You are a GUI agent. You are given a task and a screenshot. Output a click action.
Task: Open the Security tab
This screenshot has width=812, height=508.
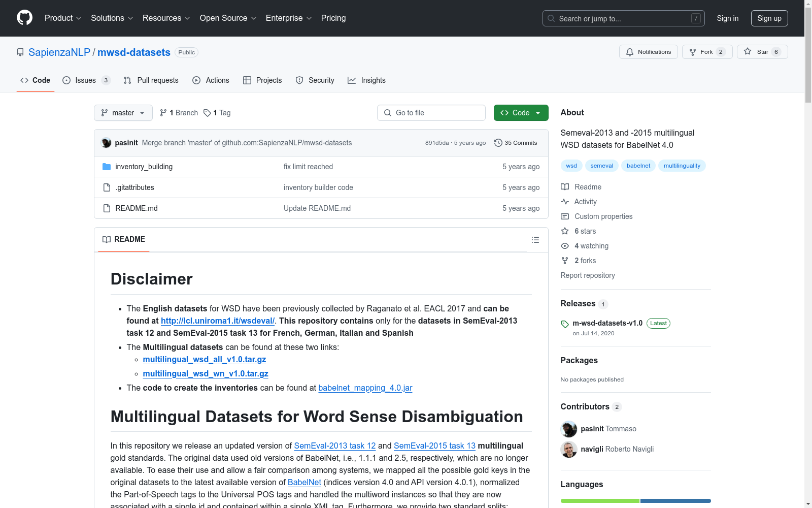(x=315, y=80)
